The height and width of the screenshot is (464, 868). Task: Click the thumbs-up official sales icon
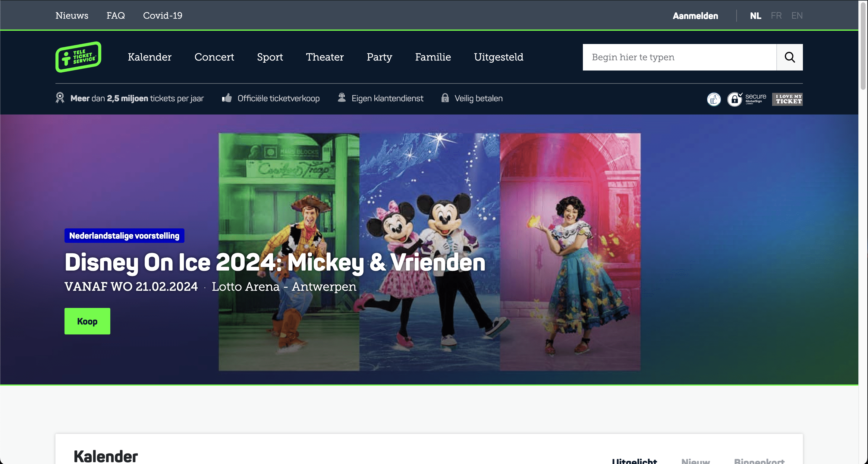coord(227,98)
